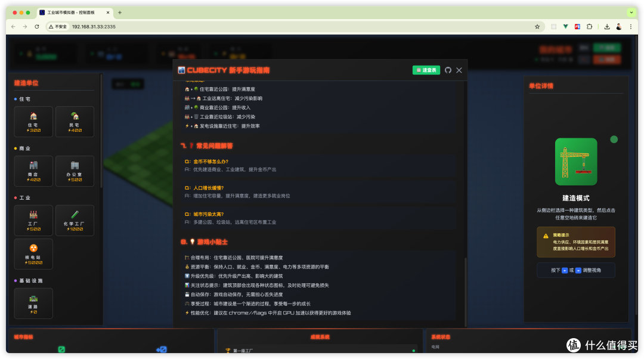The height and width of the screenshot is (359, 644).
Task: Select the 住宅 house building card
Action: (33, 122)
